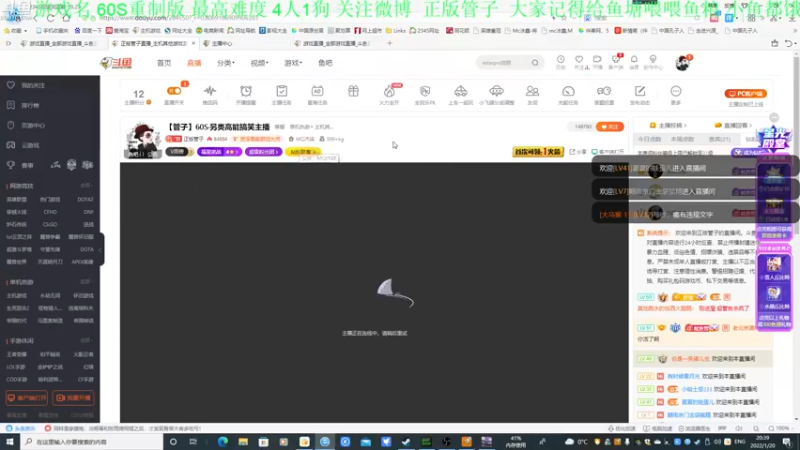Open the 开播 camera icon in header
The width and height of the screenshot is (800, 450).
[x=597, y=62]
